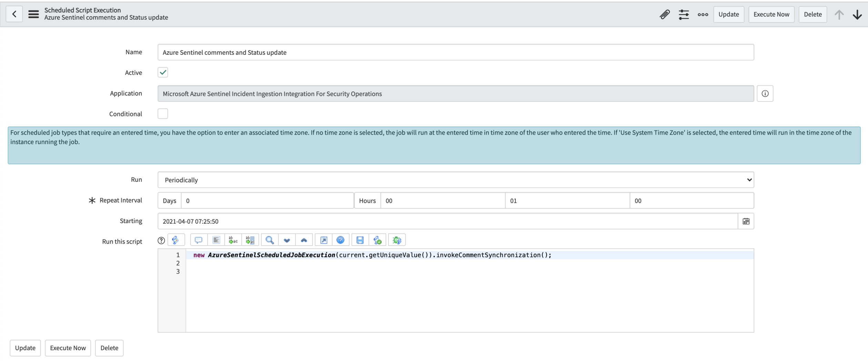Click the Repeat Interval Hours field
Image resolution: width=868 pixels, height=361 pixels.
pyautogui.click(x=443, y=200)
